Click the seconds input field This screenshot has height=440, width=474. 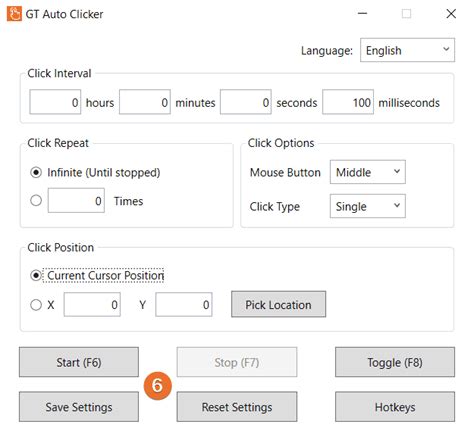(x=246, y=102)
